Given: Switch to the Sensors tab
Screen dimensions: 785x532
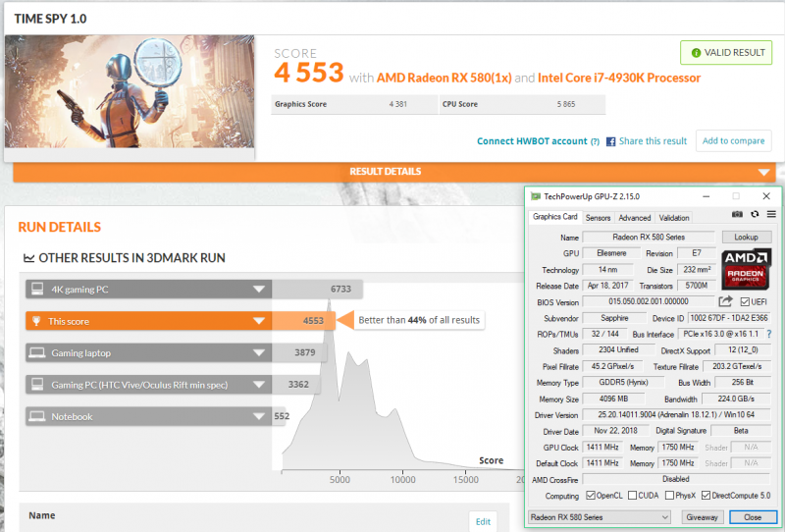Looking at the screenshot, I should [598, 218].
